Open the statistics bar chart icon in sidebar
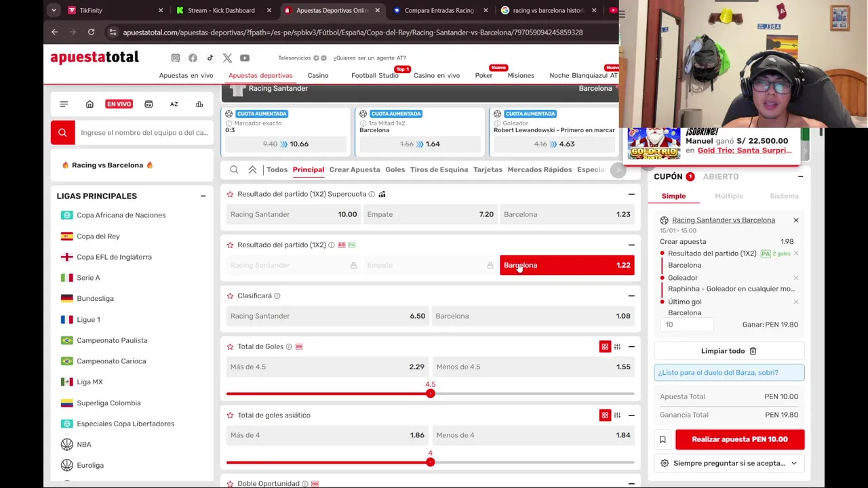Image resolution: width=868 pixels, height=488 pixels. pos(199,104)
